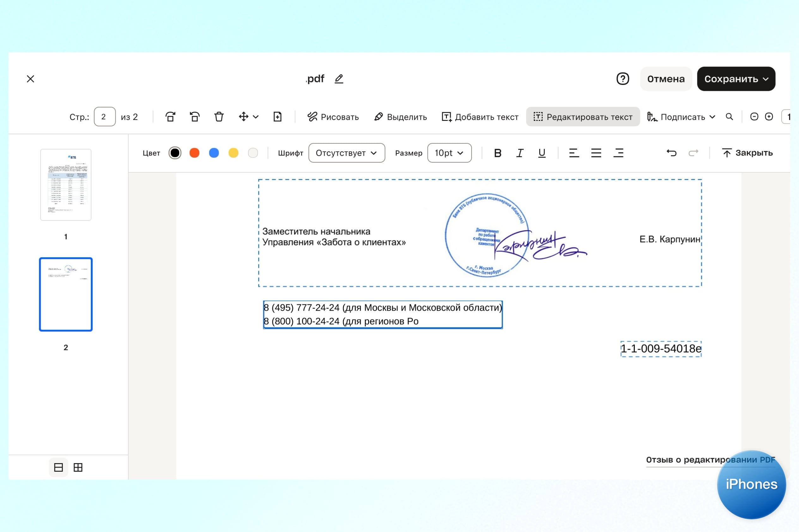Click the help question mark icon
Image resolution: width=799 pixels, height=532 pixels.
[622, 79]
